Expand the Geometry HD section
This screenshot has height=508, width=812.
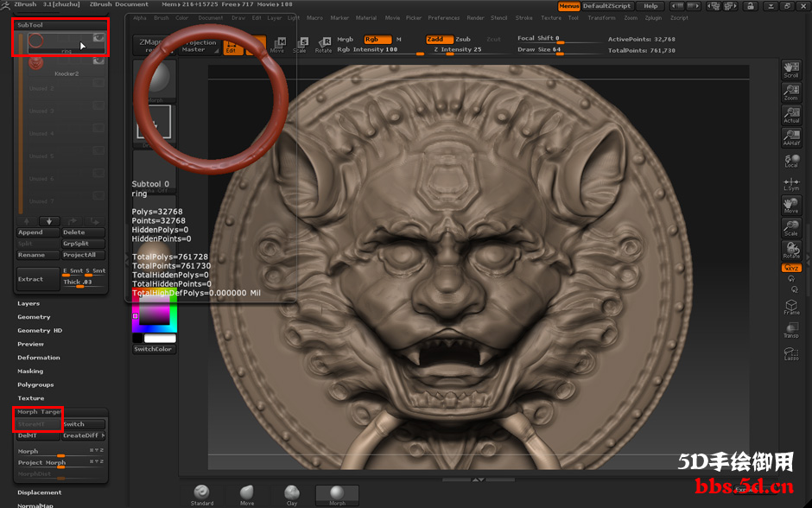[x=40, y=330]
